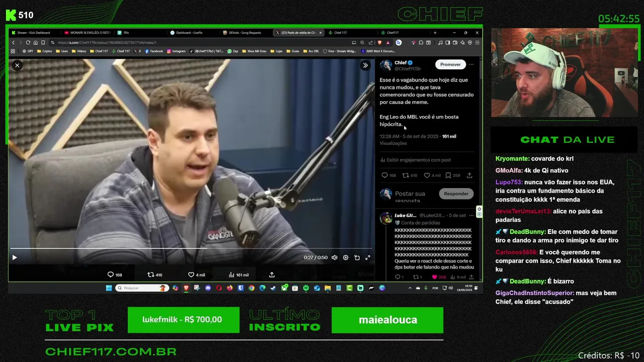Open the Zap bookmark
Screen dimensions: 644x362
point(233,51)
